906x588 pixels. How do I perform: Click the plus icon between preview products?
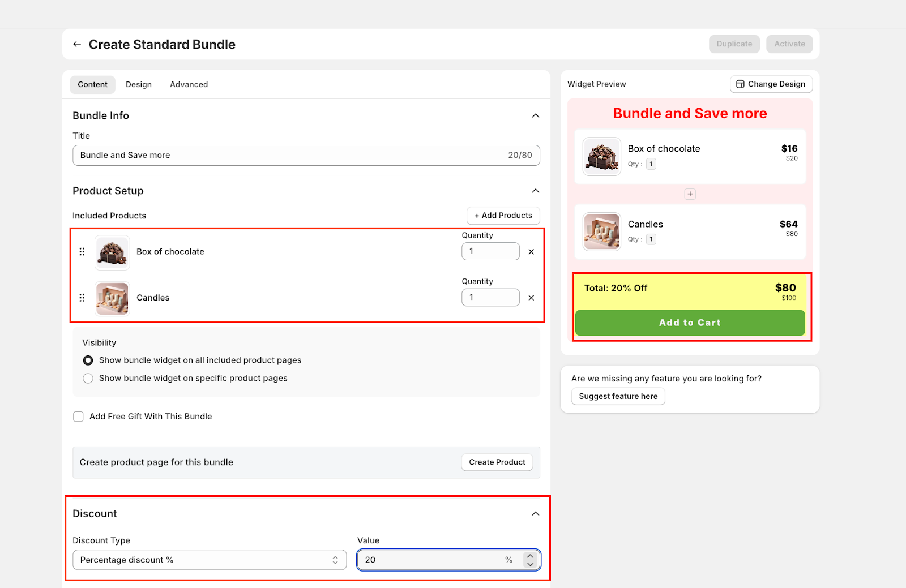point(690,194)
